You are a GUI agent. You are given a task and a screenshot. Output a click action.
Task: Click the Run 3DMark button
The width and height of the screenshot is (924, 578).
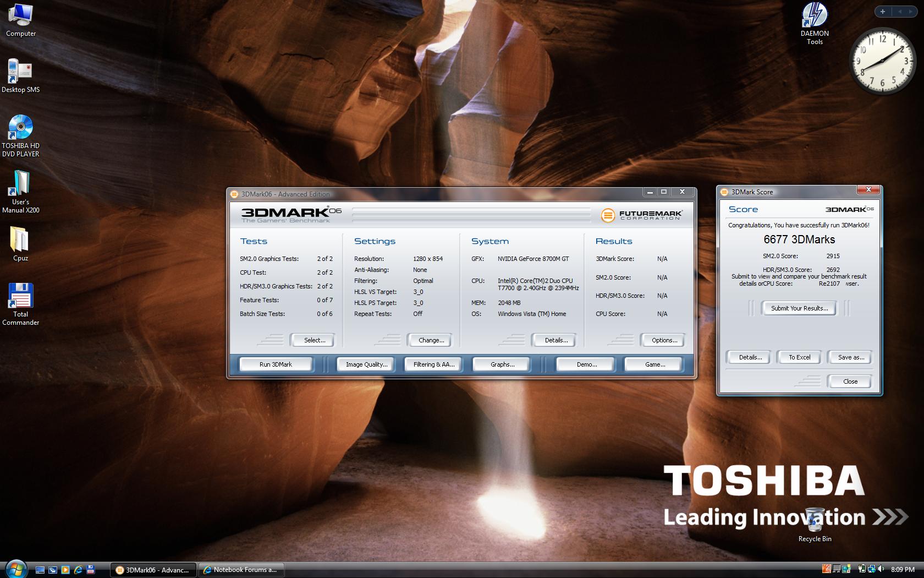[276, 364]
